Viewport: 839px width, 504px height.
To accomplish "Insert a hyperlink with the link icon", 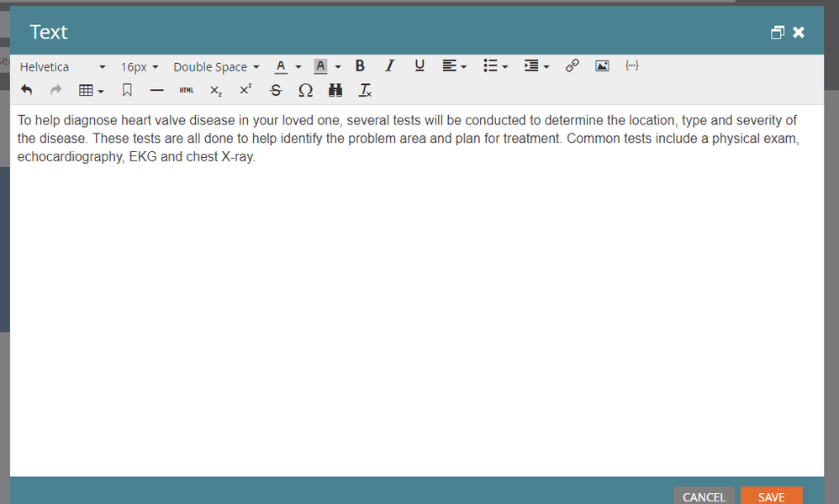I will tap(572, 66).
